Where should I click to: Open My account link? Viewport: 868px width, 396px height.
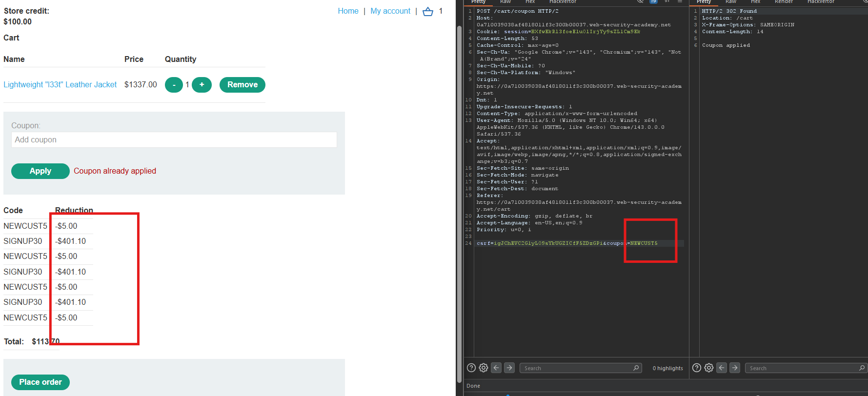[390, 11]
